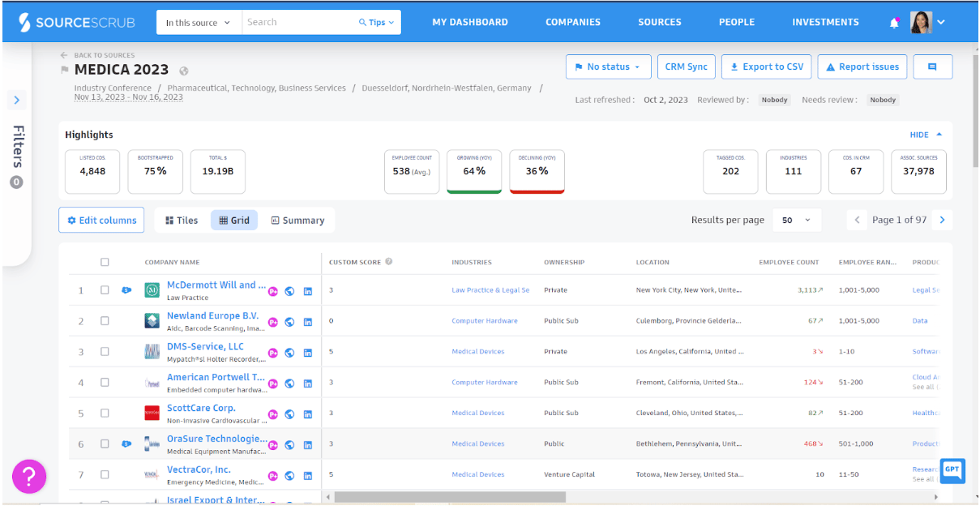Expand the Filters side panel arrow
This screenshot has height=510, width=980.
17,101
